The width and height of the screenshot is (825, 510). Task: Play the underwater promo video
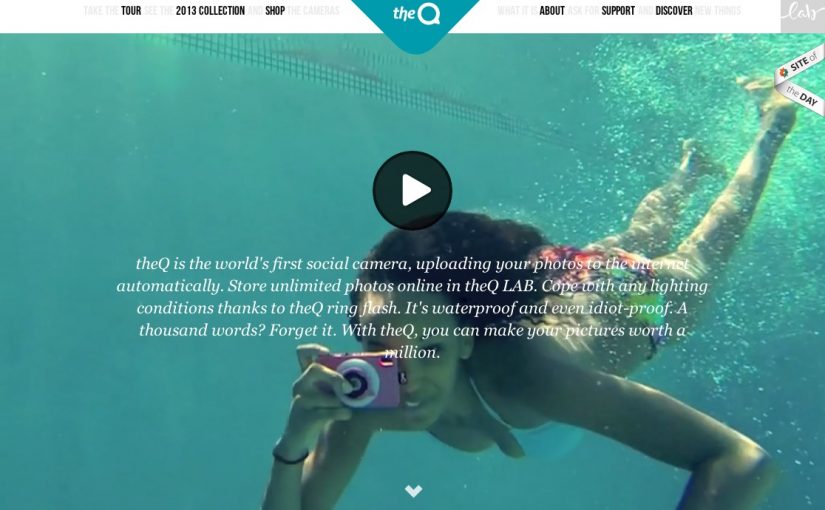point(412,190)
